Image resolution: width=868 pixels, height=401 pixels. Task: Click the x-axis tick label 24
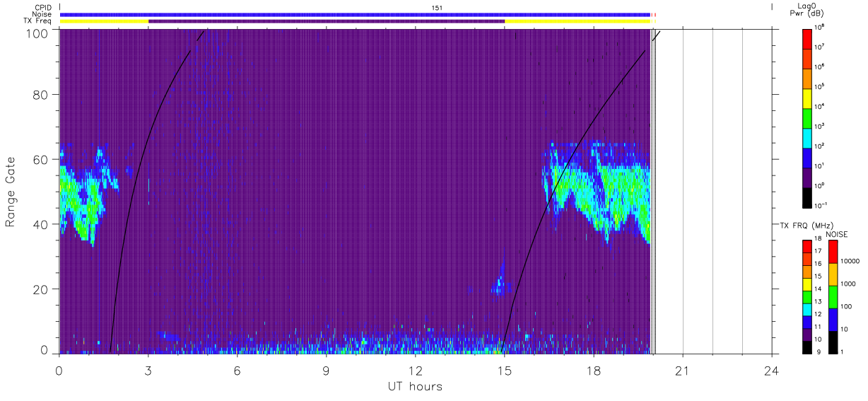[x=771, y=371]
